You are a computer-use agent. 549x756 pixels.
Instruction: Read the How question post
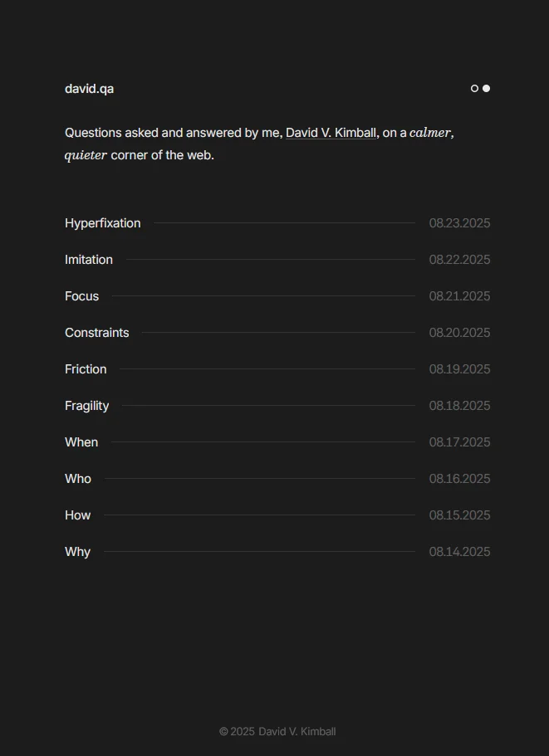coord(78,515)
